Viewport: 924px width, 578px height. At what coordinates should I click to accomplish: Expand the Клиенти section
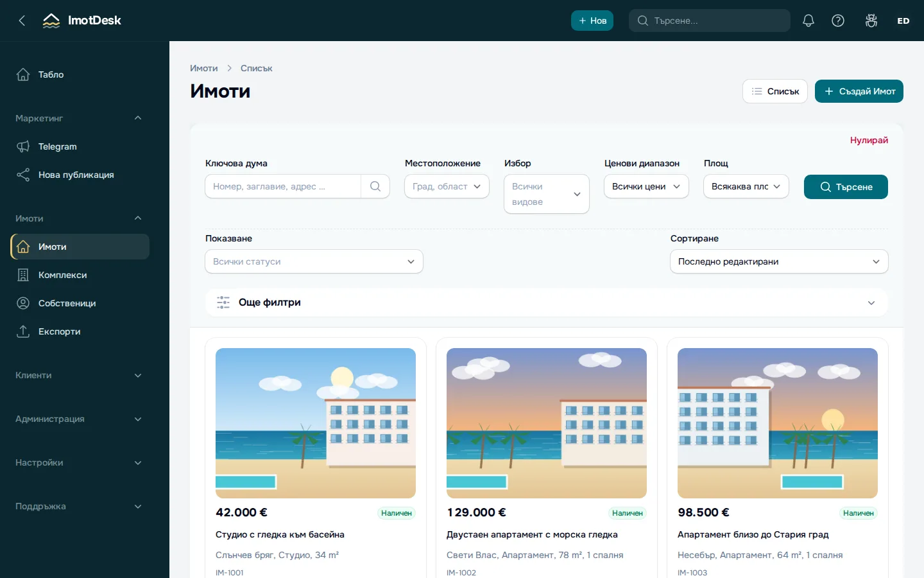(x=80, y=375)
